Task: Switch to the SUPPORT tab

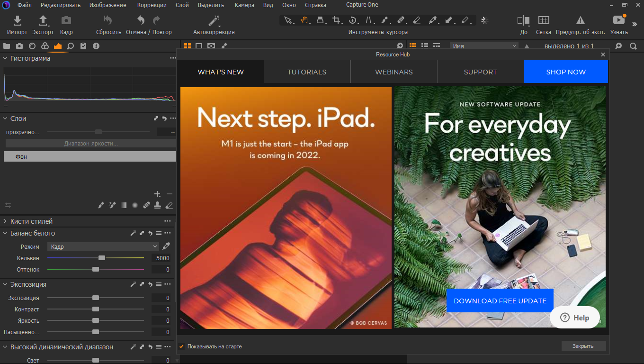Action: tap(481, 72)
